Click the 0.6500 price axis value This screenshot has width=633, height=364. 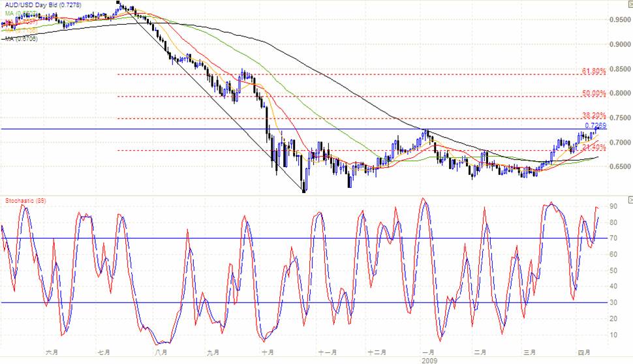(x=621, y=166)
